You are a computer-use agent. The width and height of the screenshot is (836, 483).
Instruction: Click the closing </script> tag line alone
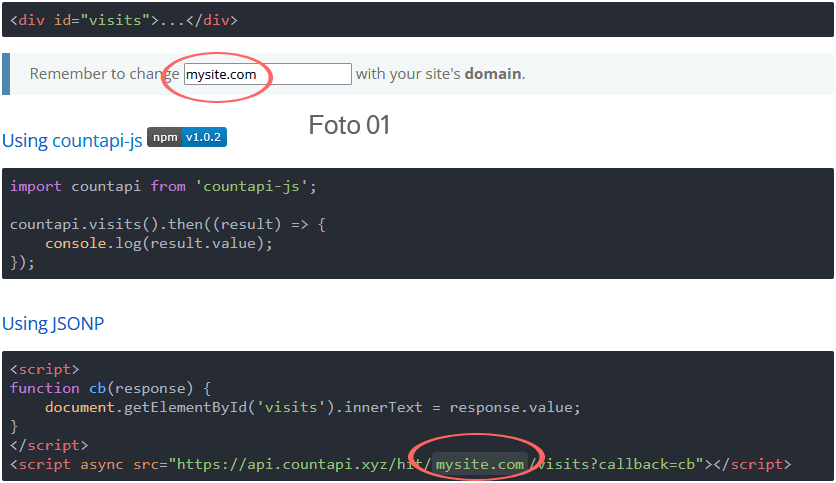click(49, 445)
